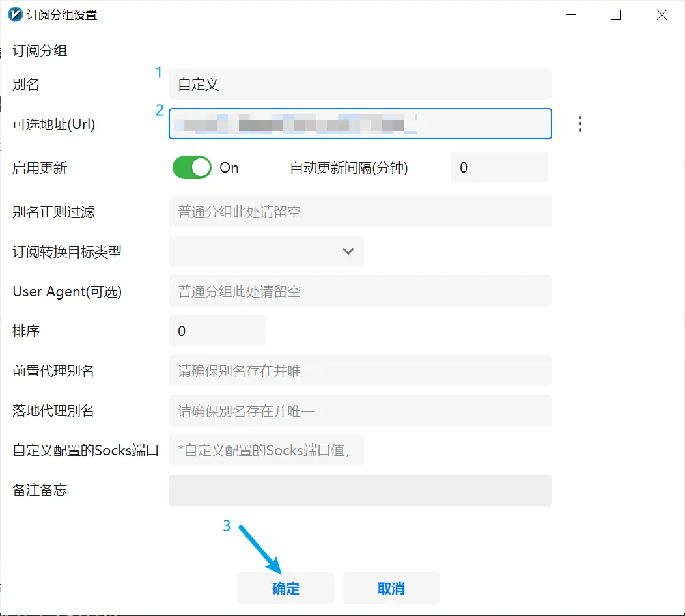Click the 确定 button
Screen dimensions: 685x616
286,589
